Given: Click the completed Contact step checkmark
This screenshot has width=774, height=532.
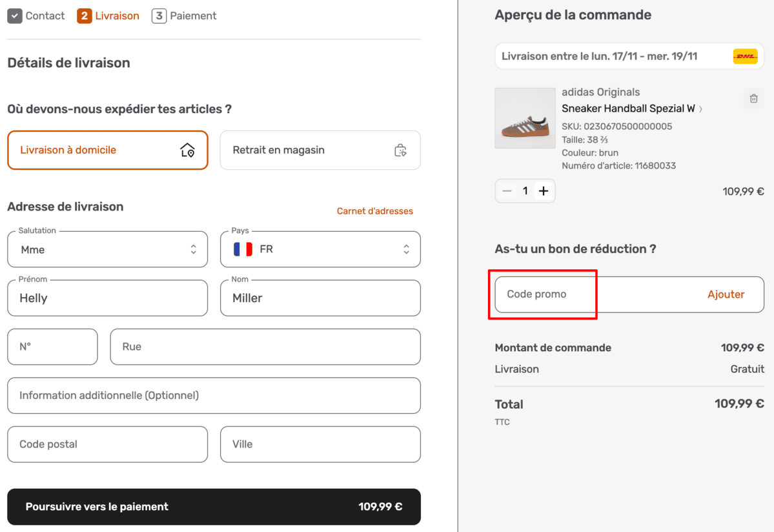Looking at the screenshot, I should (15, 16).
